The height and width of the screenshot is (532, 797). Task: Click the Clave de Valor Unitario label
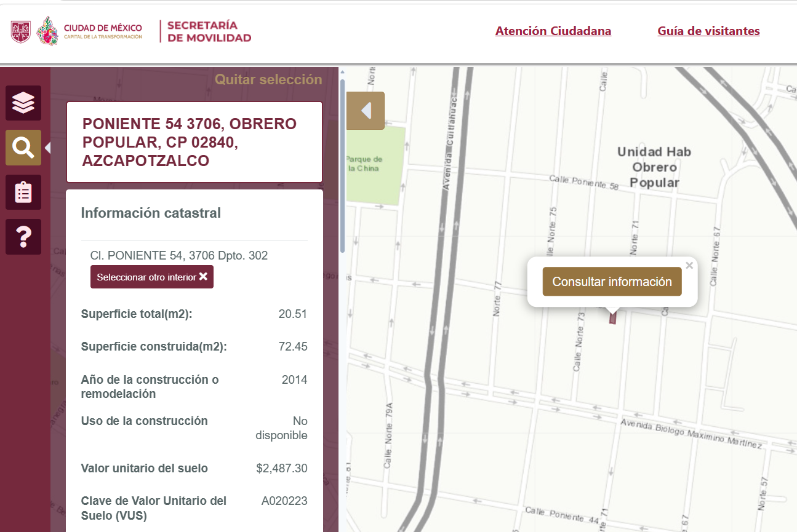[154, 508]
